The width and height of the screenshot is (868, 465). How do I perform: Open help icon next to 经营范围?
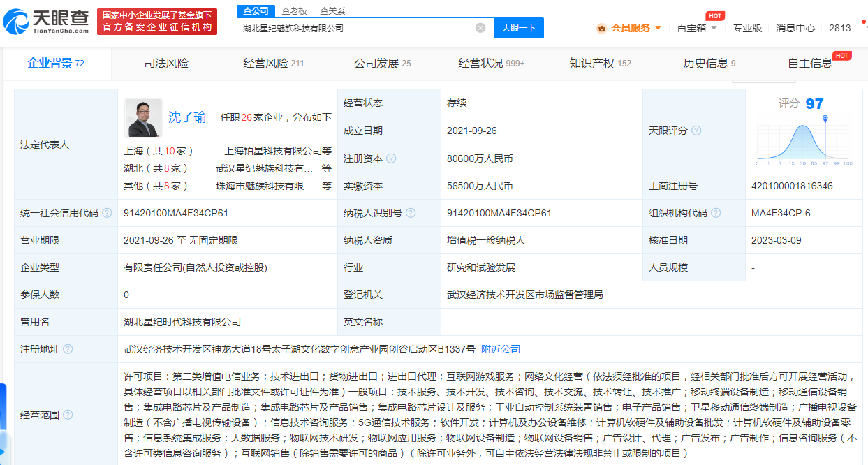point(68,414)
